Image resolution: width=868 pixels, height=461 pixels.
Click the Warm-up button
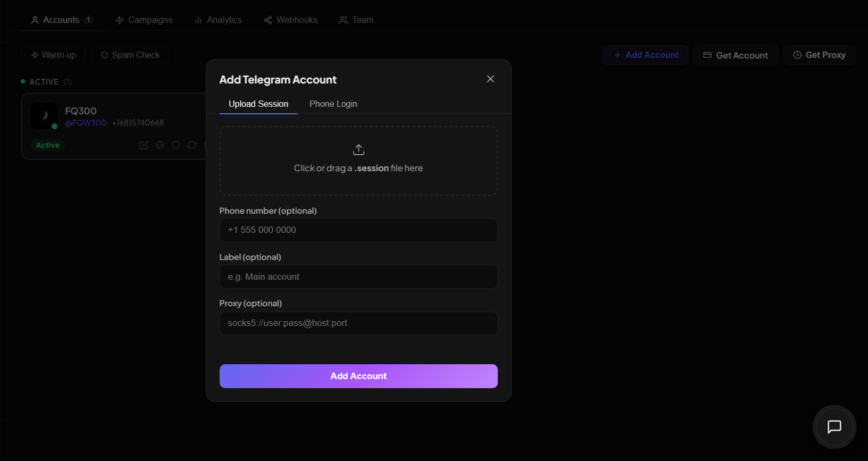click(x=53, y=55)
